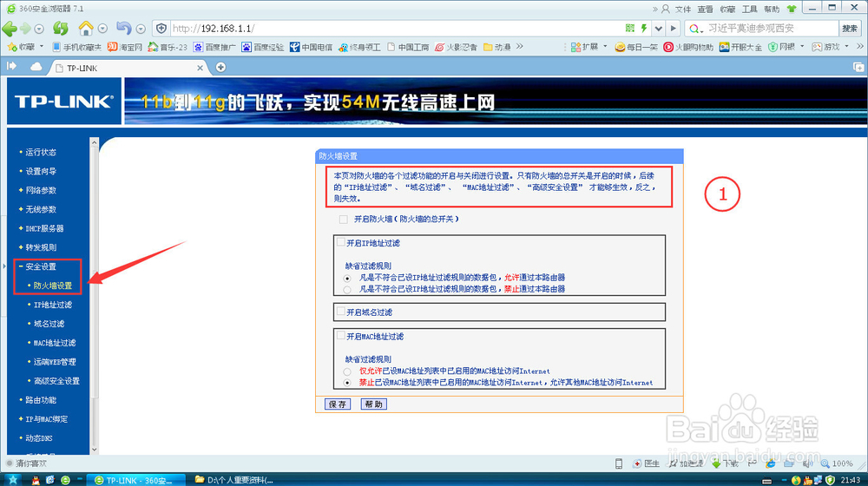Click the blue undo-close-tab arrow
The width and height of the screenshot is (868, 486).
123,28
